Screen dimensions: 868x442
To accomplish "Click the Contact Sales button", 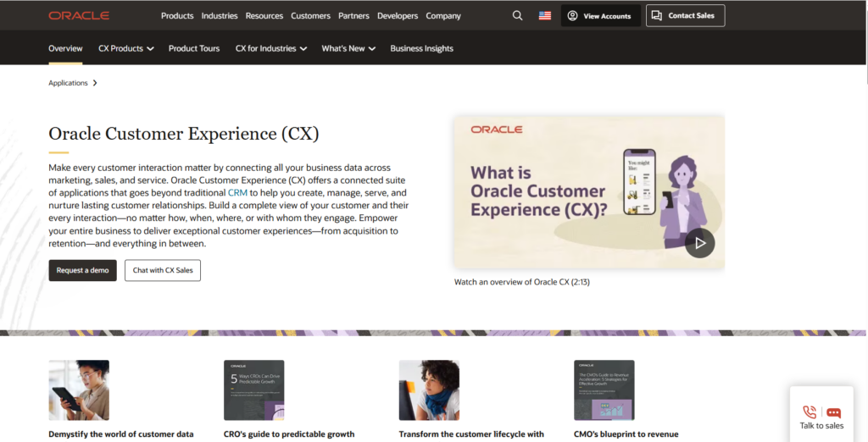I will point(685,15).
